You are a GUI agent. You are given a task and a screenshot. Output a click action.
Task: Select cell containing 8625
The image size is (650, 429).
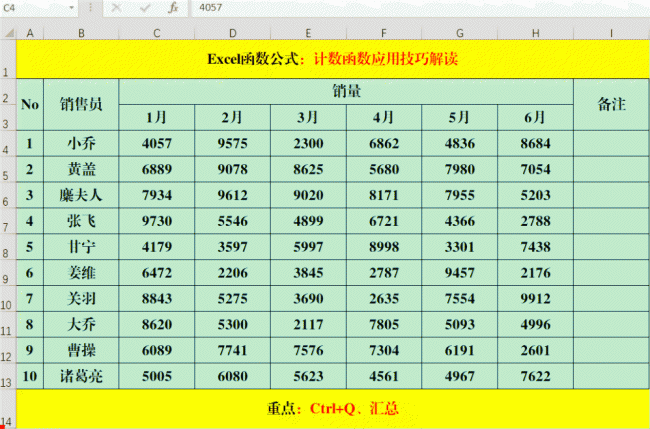(x=308, y=169)
